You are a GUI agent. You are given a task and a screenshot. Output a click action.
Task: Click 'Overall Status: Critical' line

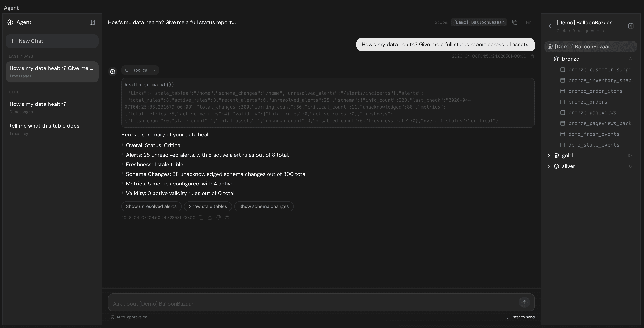click(x=154, y=145)
